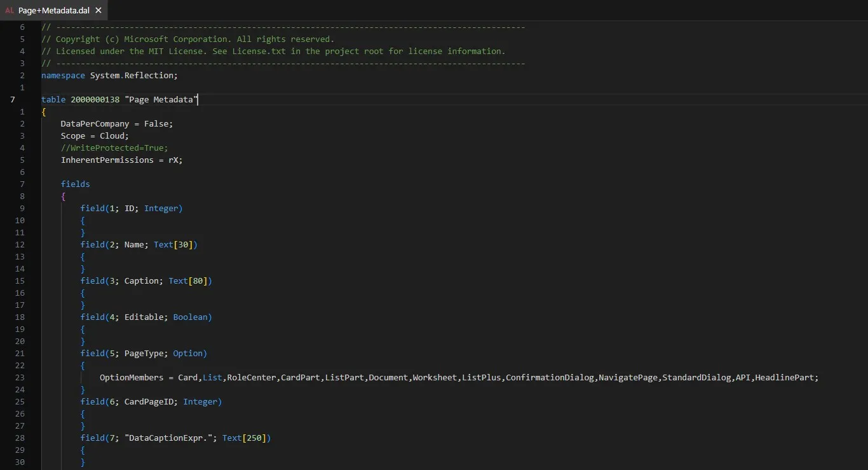The width and height of the screenshot is (868, 470).
Task: Click the Licensed under the MIT License comment
Action: pos(273,51)
